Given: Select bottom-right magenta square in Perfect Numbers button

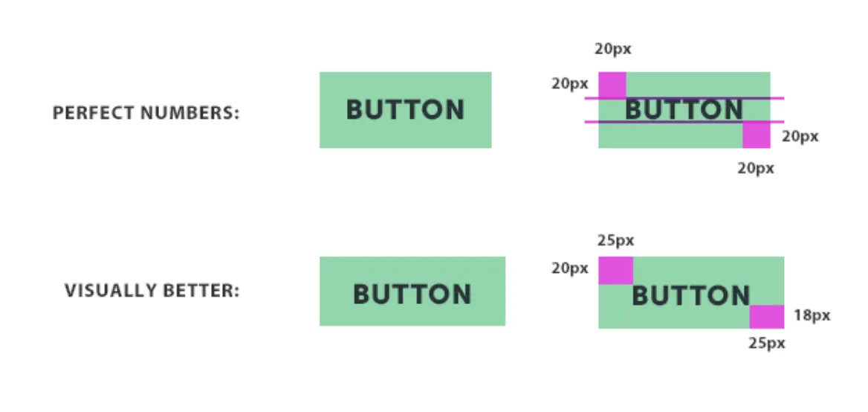Looking at the screenshot, I should coord(757,135).
